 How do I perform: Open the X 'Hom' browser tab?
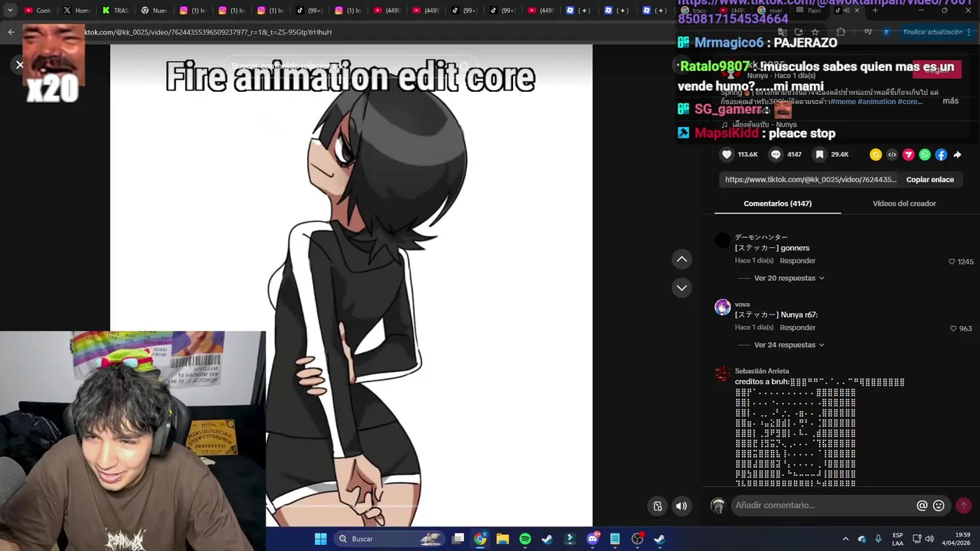tap(76, 10)
